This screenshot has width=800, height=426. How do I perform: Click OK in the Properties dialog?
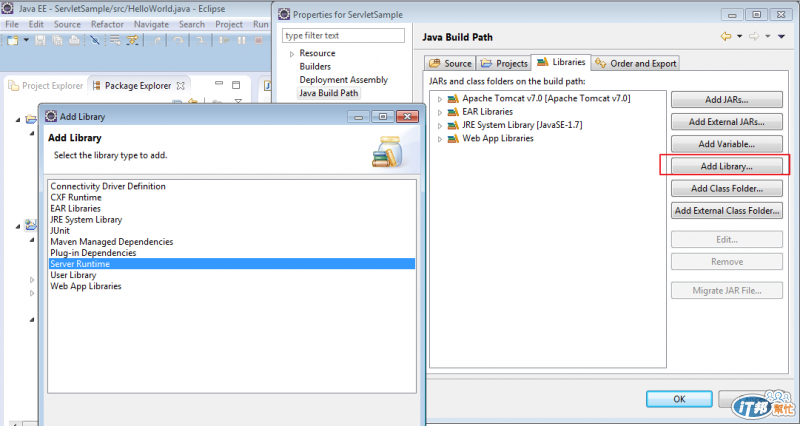(x=679, y=399)
